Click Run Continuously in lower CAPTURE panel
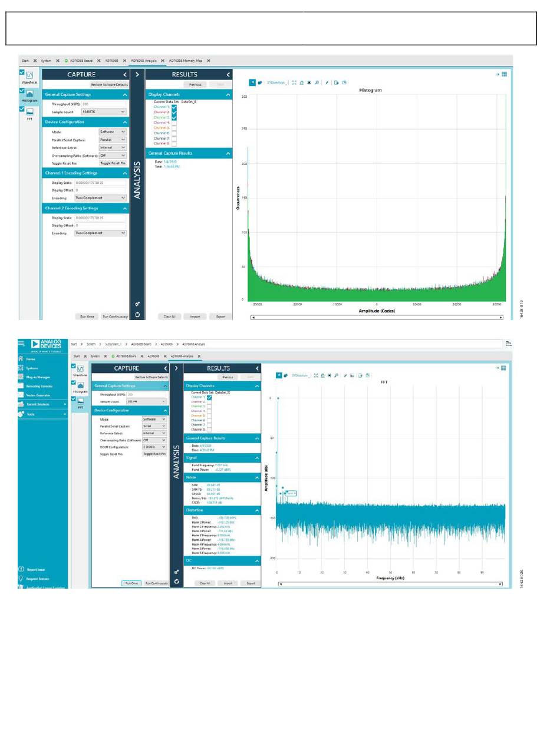This screenshot has width=560, height=739. (x=157, y=583)
